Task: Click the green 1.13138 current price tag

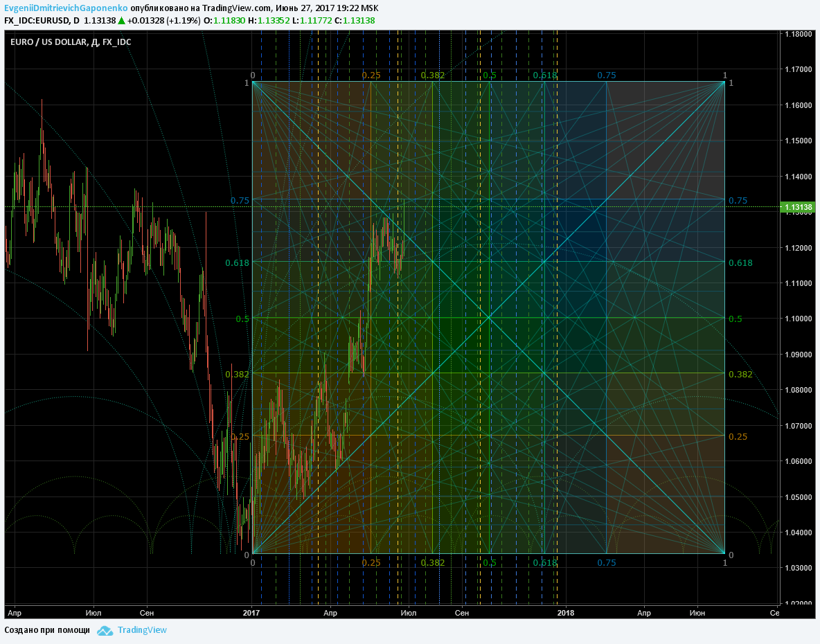Action: pyautogui.click(x=798, y=207)
